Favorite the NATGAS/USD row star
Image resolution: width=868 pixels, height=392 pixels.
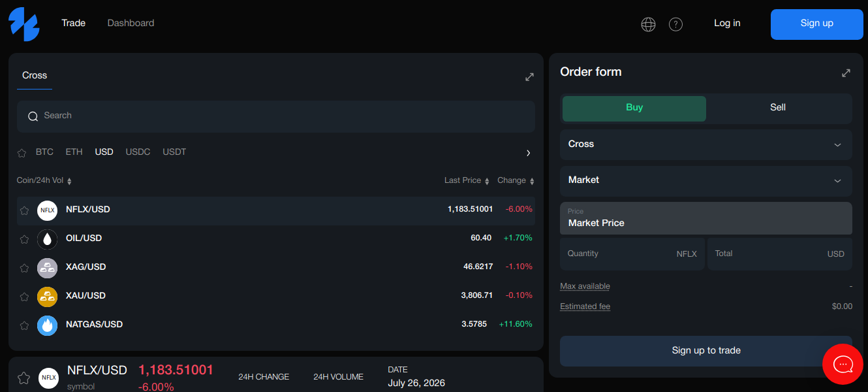[x=24, y=325]
